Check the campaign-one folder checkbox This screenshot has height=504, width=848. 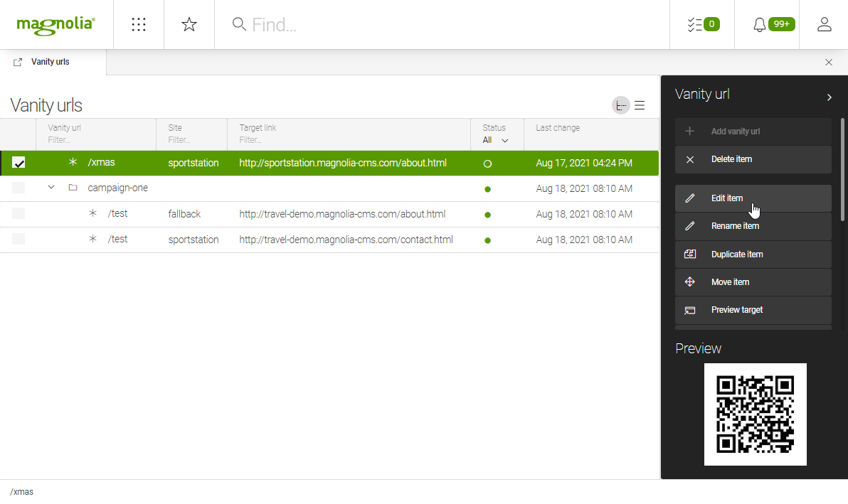18,188
